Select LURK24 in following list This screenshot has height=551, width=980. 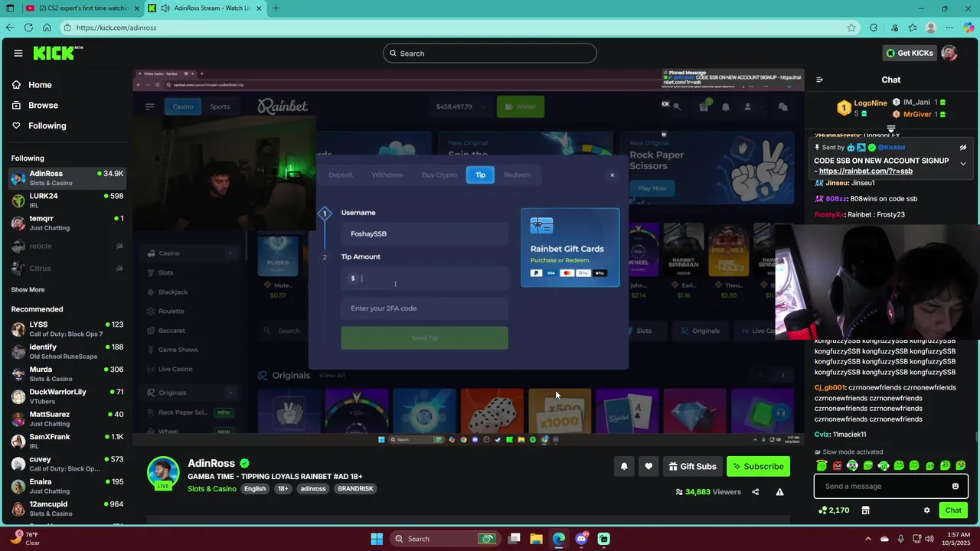pos(67,201)
